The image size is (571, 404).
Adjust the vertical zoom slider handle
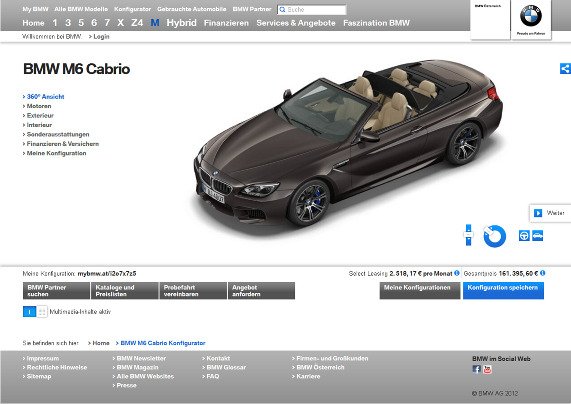tap(469, 235)
